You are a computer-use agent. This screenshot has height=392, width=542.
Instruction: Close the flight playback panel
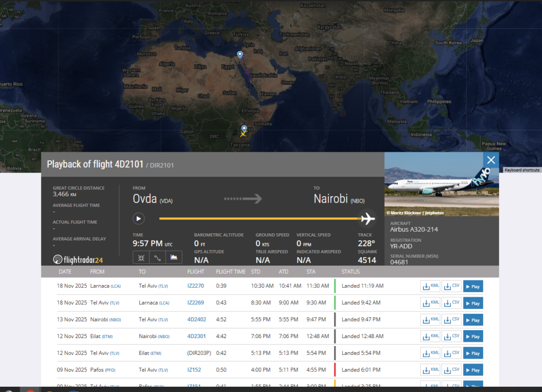[x=491, y=160]
